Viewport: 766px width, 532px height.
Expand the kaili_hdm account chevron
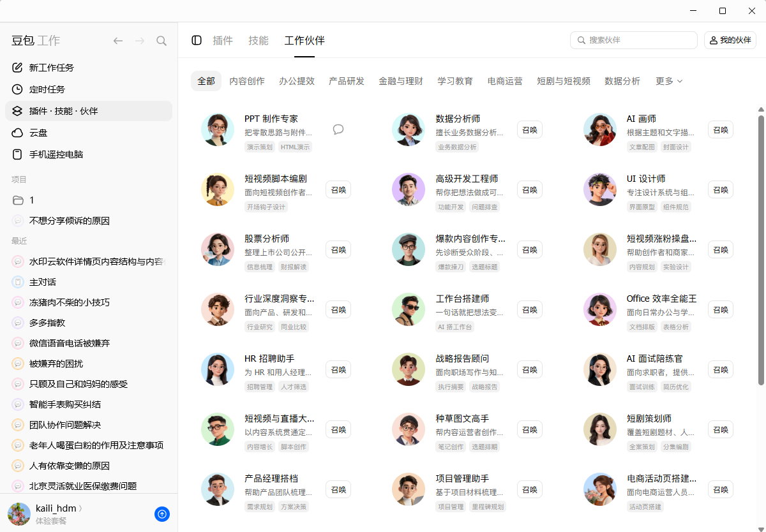(80, 508)
